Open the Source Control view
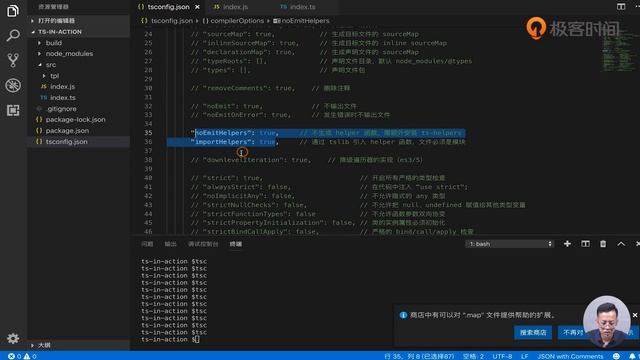The height and width of the screenshot is (360, 640). [13, 60]
